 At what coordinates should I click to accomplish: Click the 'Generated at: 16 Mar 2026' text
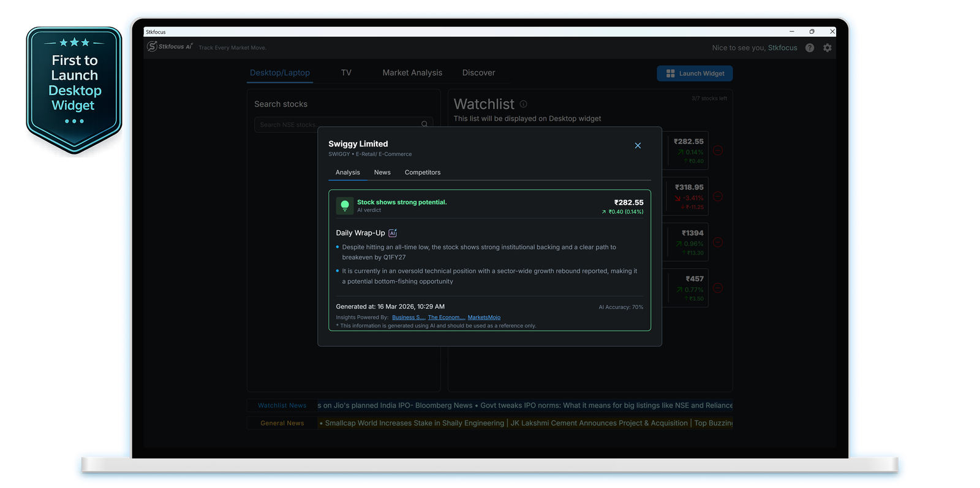tap(390, 307)
